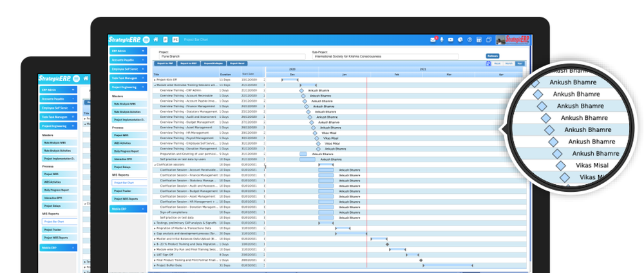Open the pie chart icon in header
The width and height of the screenshot is (644, 273).
[x=460, y=40]
